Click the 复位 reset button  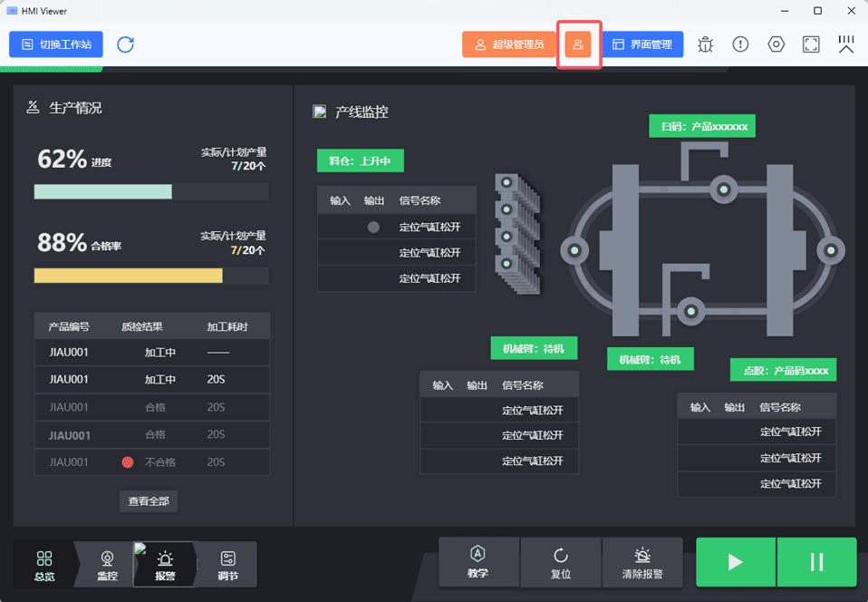pos(561,563)
